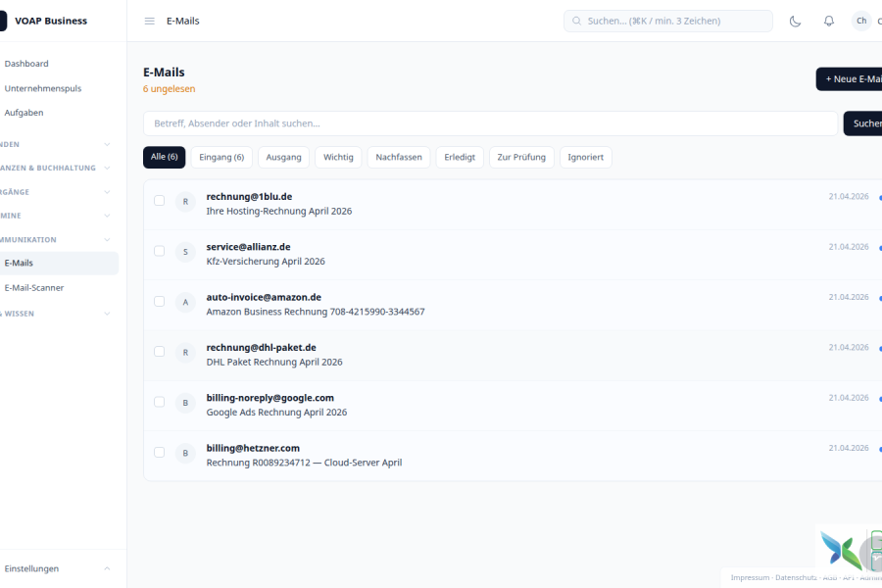This screenshot has height=588, width=882.
Task: Click the B avatar for billing-noreply@google.com
Action: (x=185, y=403)
